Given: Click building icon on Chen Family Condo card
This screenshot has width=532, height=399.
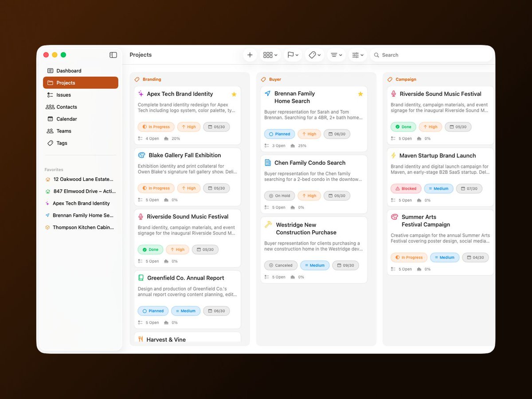Looking at the screenshot, I should [268, 163].
